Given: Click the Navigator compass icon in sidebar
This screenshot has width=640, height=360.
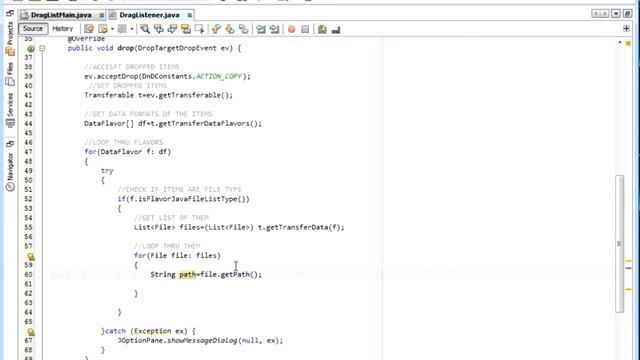Looking at the screenshot, I should click(x=10, y=187).
